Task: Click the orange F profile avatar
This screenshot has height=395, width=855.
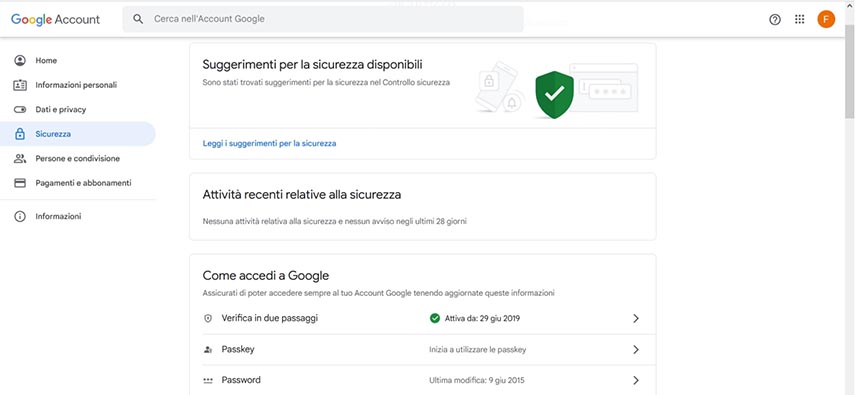Action: click(x=826, y=20)
